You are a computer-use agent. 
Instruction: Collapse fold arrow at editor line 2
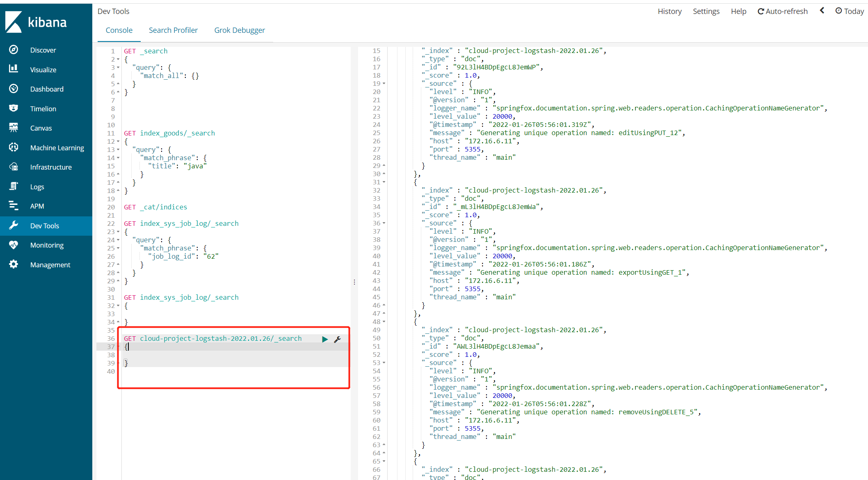118,60
